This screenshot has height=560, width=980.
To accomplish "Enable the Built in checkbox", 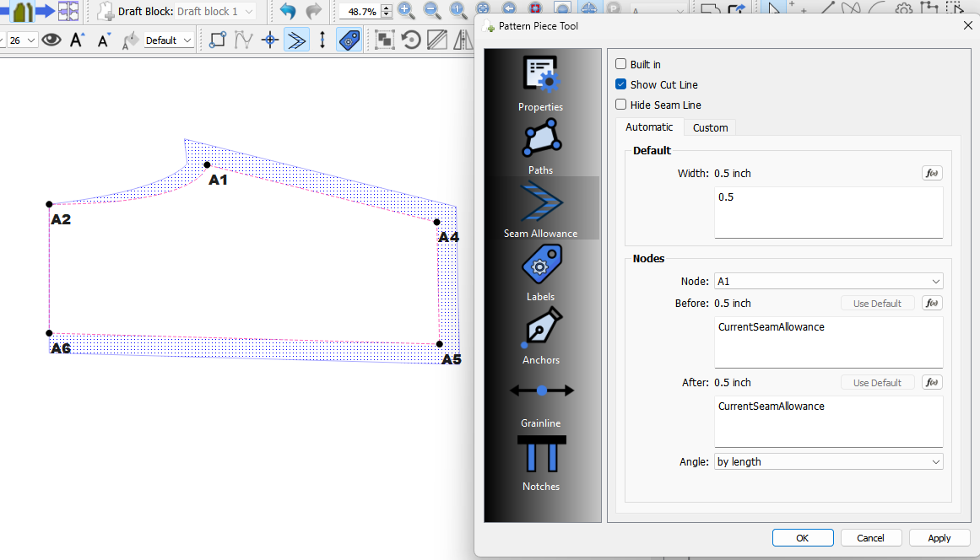I will (x=620, y=64).
